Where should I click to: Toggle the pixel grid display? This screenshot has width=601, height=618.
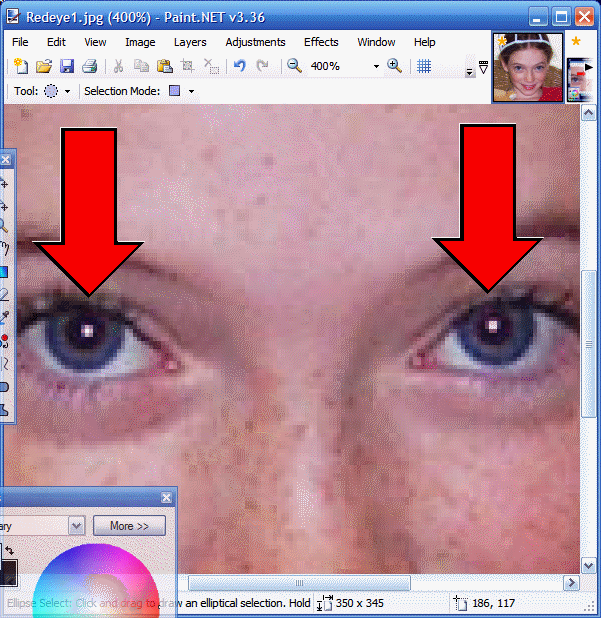(424, 66)
